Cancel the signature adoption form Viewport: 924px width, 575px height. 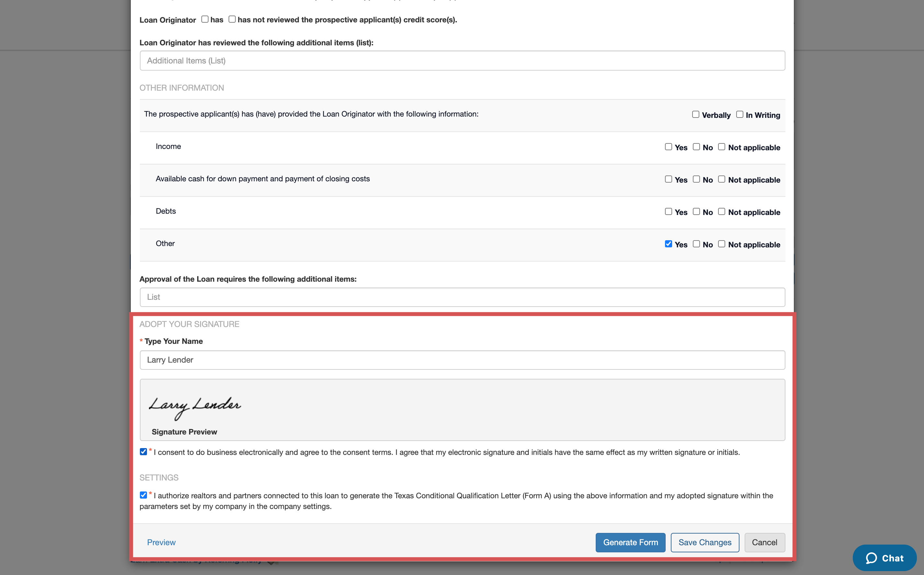(764, 542)
